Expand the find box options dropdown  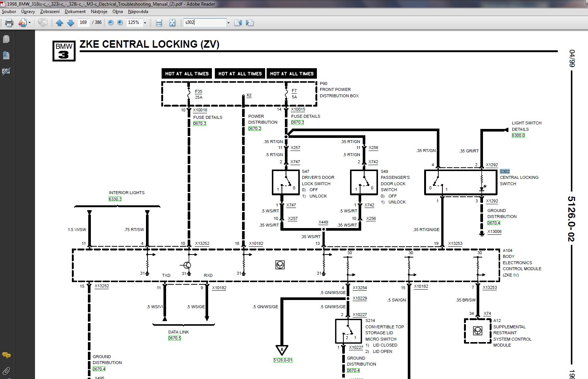pyautogui.click(x=228, y=23)
